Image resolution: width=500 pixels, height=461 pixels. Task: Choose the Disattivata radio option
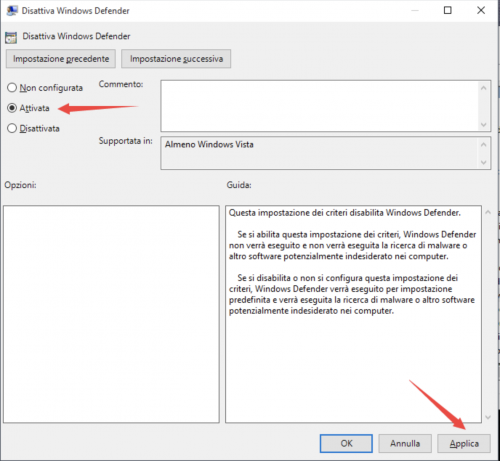[x=12, y=128]
